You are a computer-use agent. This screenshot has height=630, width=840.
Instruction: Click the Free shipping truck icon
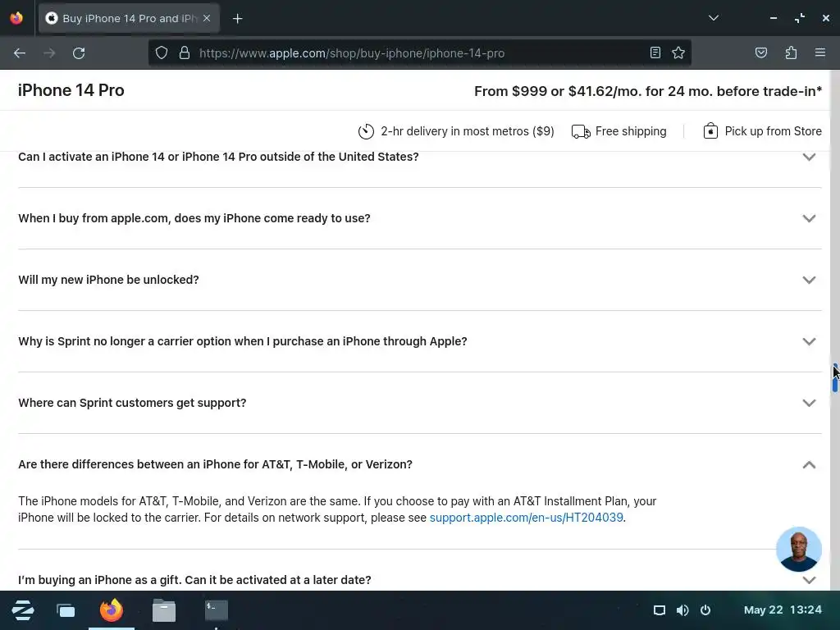point(581,131)
